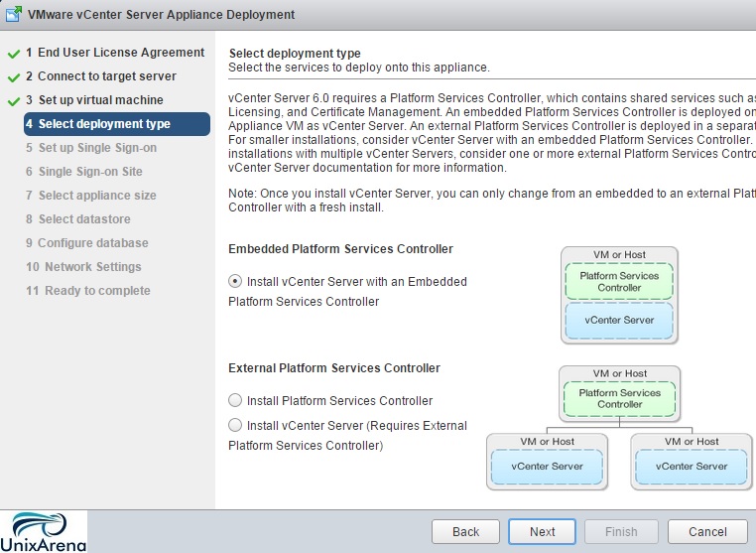Open step 9 Configure database
Viewport: 756px width, 553px height.
pyautogui.click(x=86, y=242)
